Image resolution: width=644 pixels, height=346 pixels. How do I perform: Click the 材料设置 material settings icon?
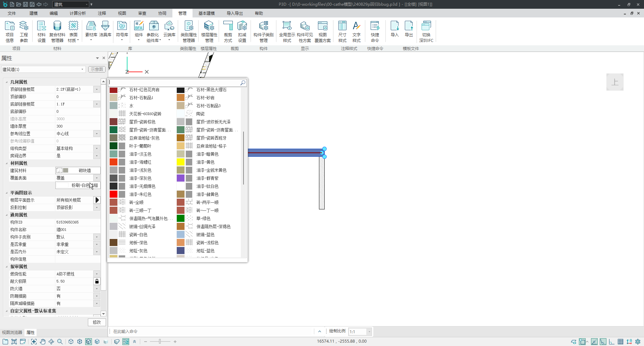42,31
